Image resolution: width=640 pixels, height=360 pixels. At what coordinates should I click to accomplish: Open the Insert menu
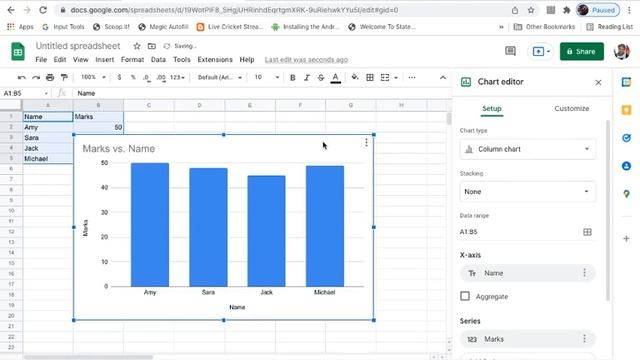point(104,60)
